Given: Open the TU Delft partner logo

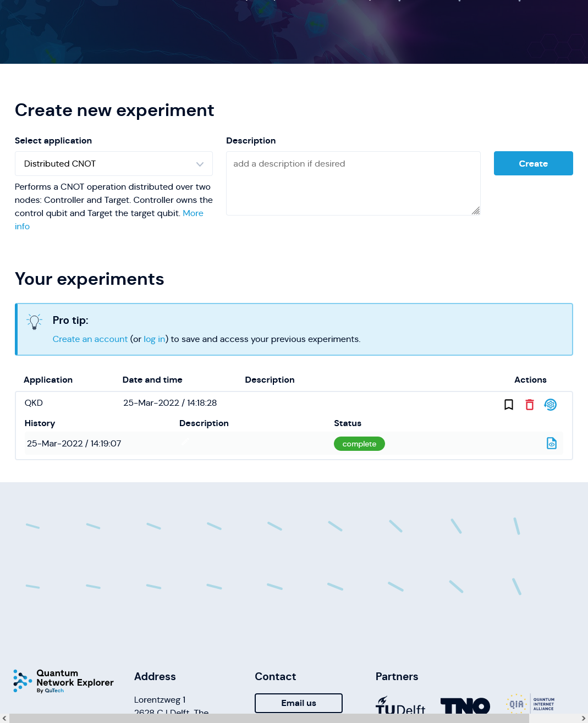Looking at the screenshot, I should (x=400, y=705).
